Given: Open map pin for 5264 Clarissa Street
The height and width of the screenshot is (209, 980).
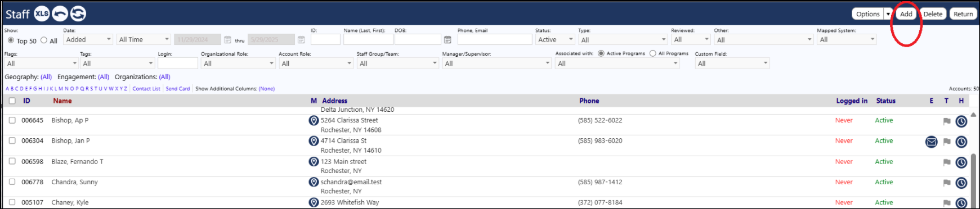Looking at the screenshot, I should 314,120.
